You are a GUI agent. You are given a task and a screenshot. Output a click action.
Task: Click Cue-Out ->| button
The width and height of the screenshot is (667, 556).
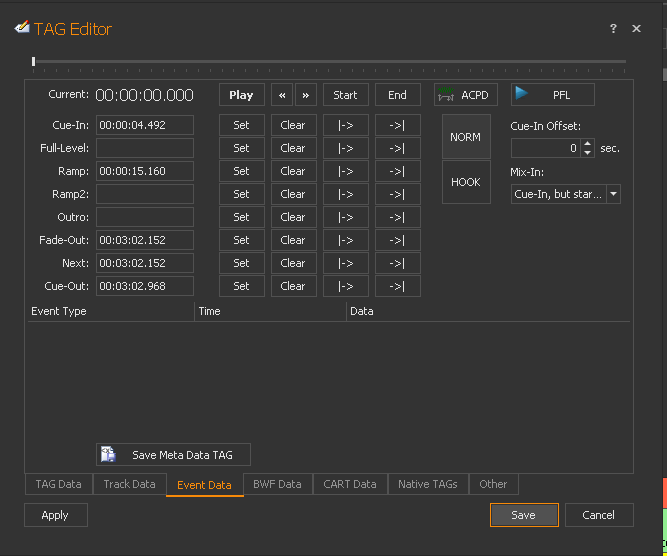click(x=398, y=286)
